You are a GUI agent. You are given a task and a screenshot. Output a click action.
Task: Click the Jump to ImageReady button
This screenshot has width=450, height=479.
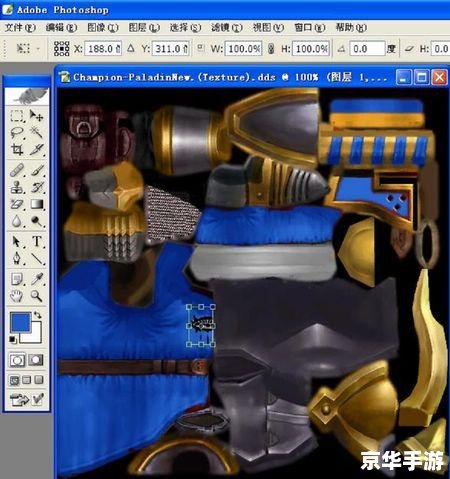pos(27,399)
